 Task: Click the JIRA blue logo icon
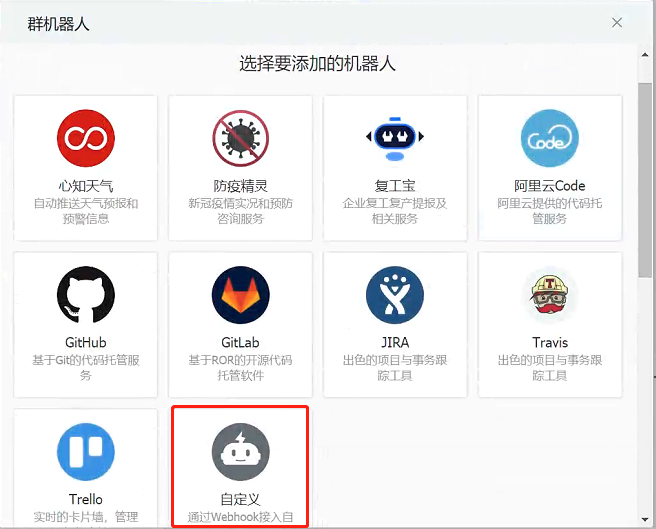click(x=396, y=296)
